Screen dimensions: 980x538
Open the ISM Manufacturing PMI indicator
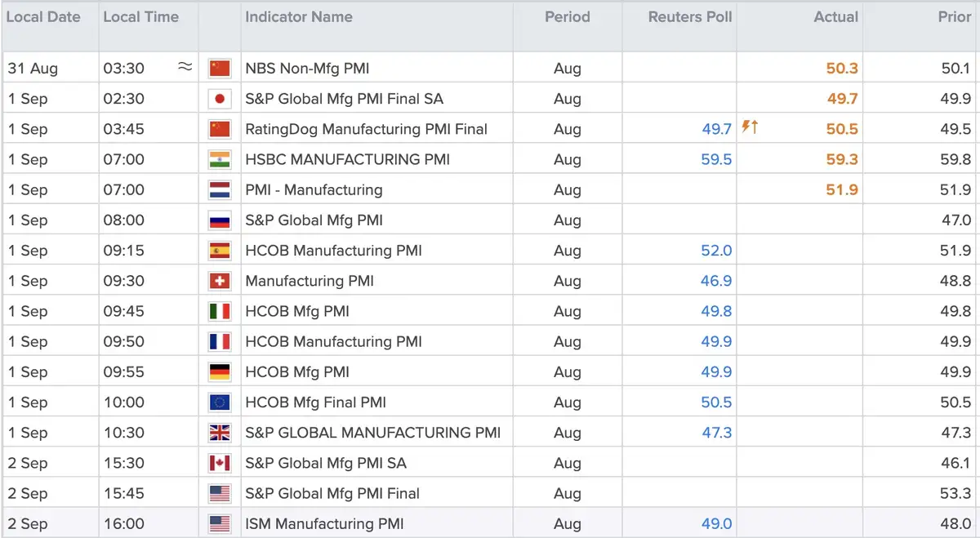tap(324, 523)
